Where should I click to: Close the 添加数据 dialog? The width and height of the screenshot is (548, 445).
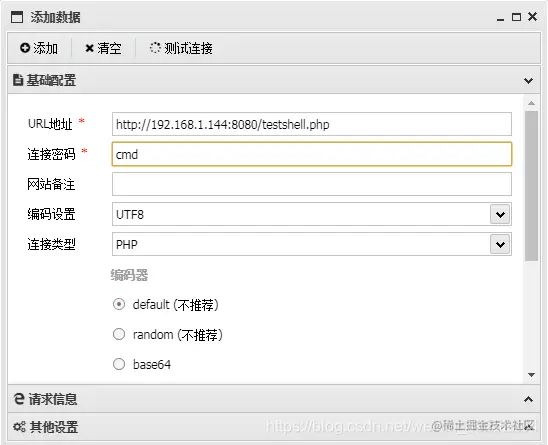532,16
